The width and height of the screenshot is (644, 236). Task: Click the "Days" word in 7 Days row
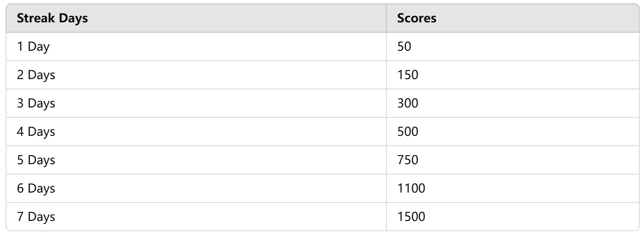point(41,218)
